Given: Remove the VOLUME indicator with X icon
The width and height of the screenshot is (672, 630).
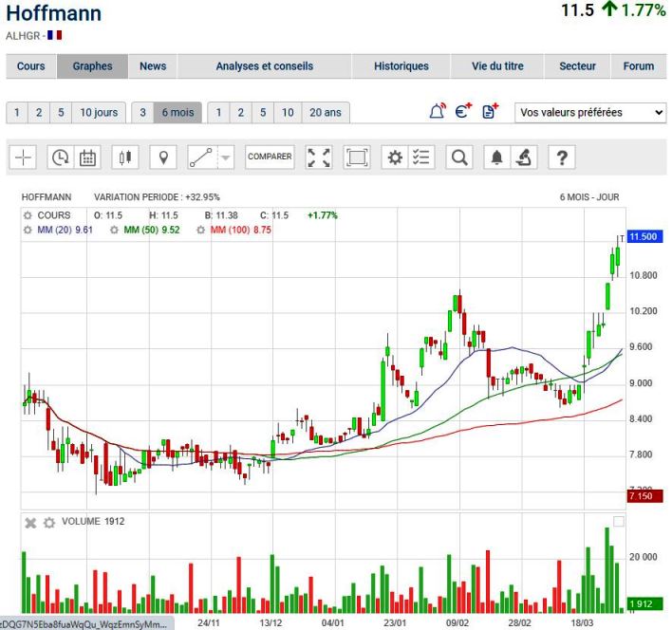Looking at the screenshot, I should point(30,523).
